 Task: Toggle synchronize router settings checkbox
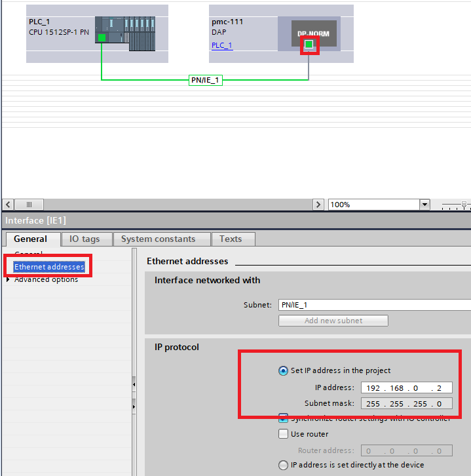pyautogui.click(x=283, y=418)
